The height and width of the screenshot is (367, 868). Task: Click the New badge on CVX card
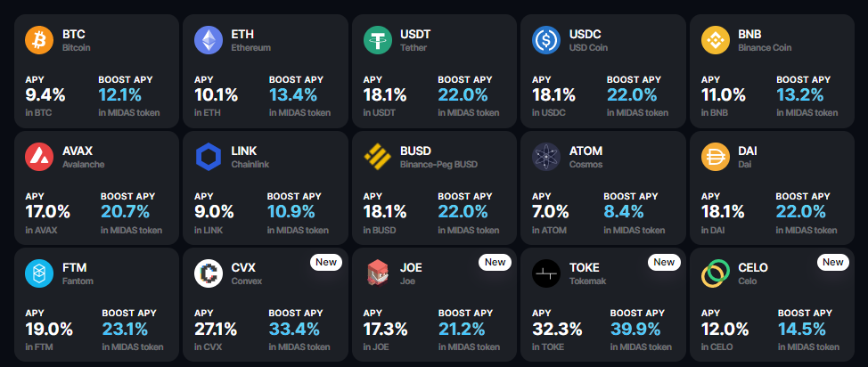click(x=326, y=263)
